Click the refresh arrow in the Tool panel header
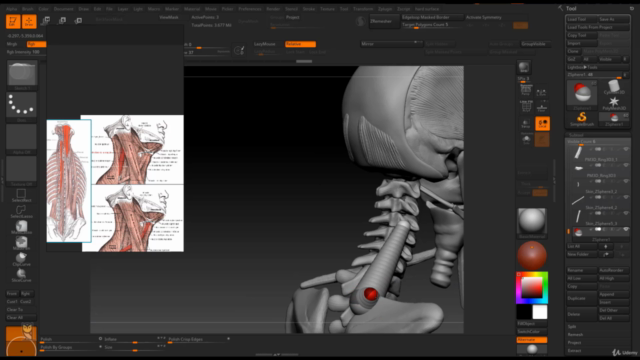This screenshot has width=640, height=360. tap(632, 8)
